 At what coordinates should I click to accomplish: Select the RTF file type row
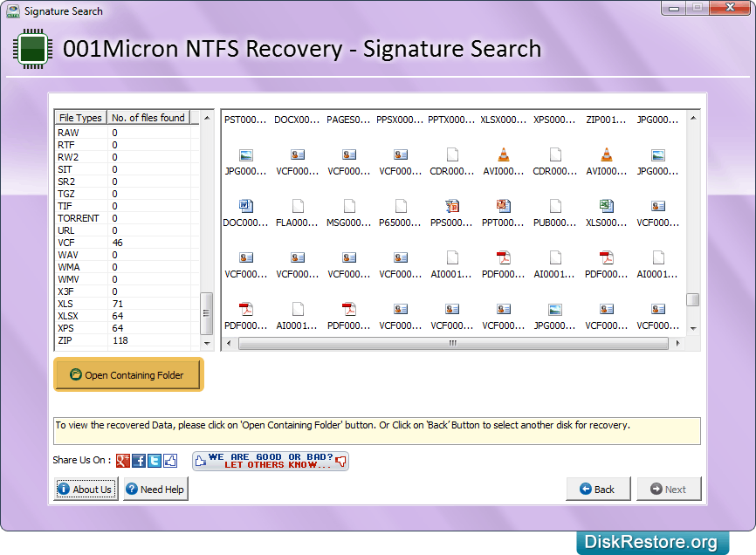click(x=127, y=145)
